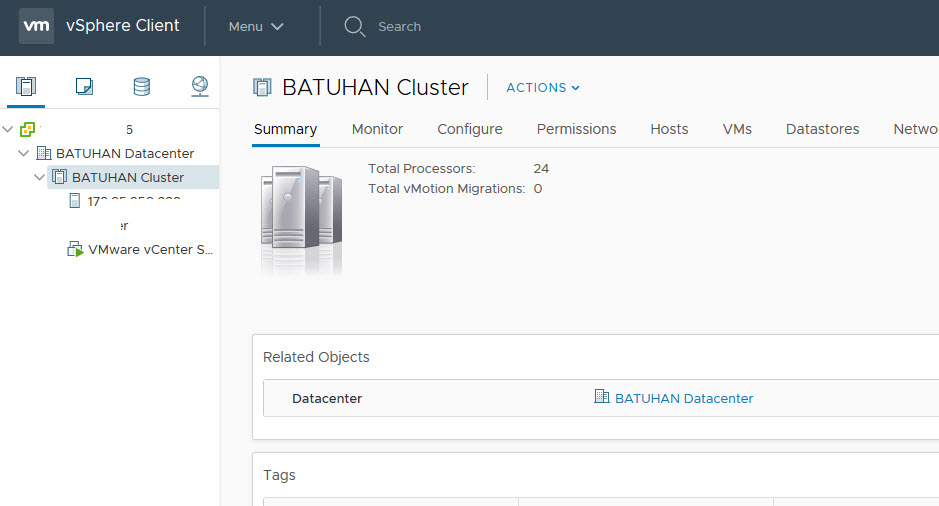Click the BATUHAN Datacenter icon in tree
939x506 pixels.
43,153
